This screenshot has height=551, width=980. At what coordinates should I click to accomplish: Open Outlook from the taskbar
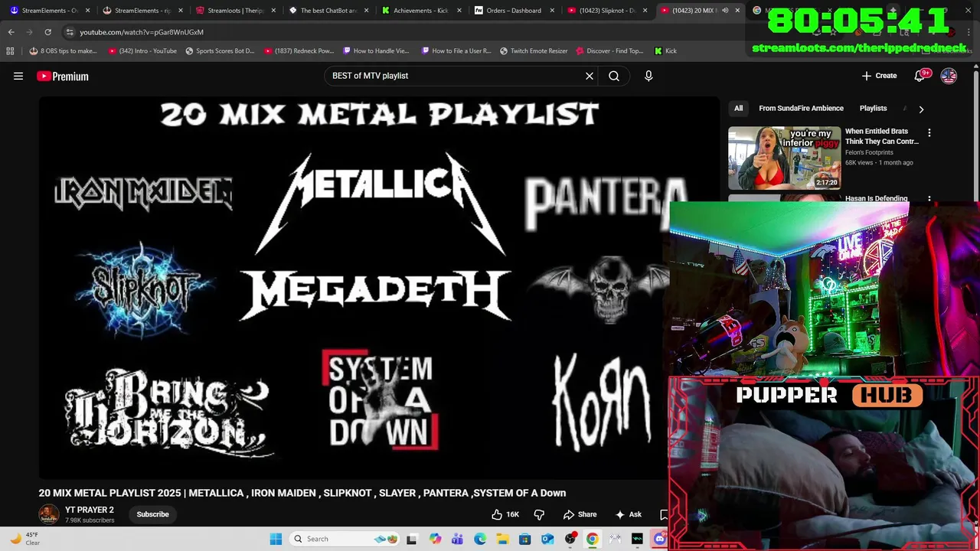click(547, 539)
